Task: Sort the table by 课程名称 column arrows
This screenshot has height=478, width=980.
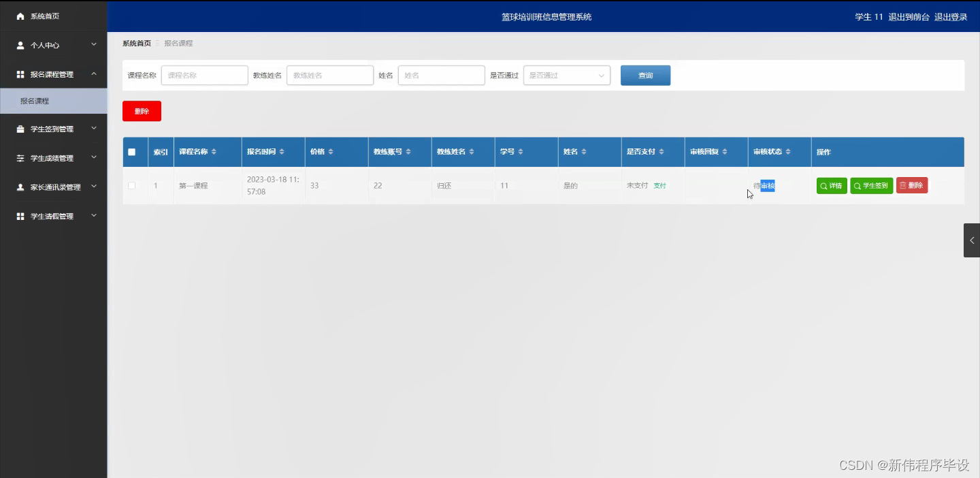Action: pyautogui.click(x=214, y=152)
